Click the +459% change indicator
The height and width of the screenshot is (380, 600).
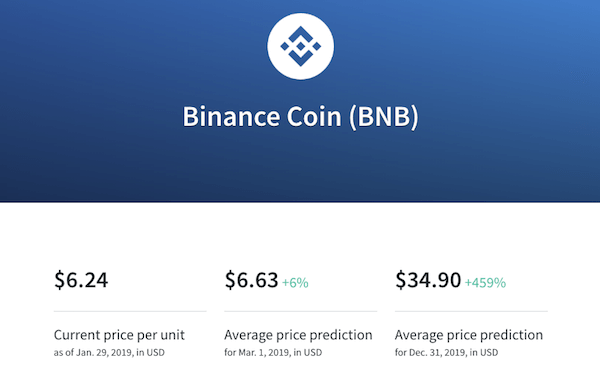485,283
